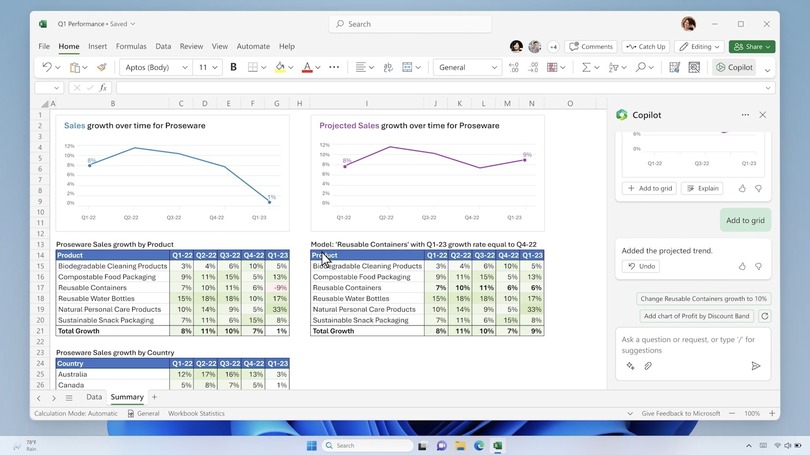
Task: Click inside the formula bar input
Action: click(x=439, y=88)
